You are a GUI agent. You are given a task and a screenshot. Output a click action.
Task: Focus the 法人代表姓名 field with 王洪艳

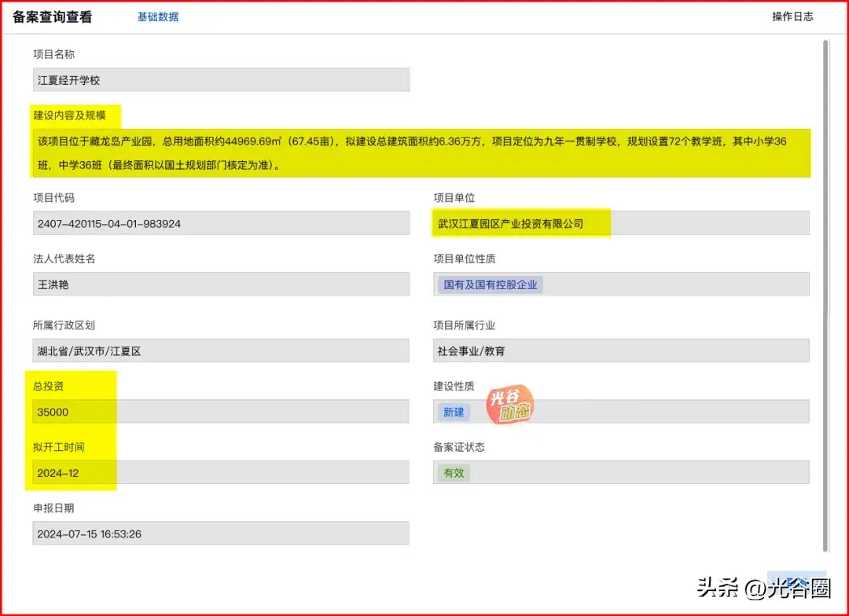click(x=221, y=284)
